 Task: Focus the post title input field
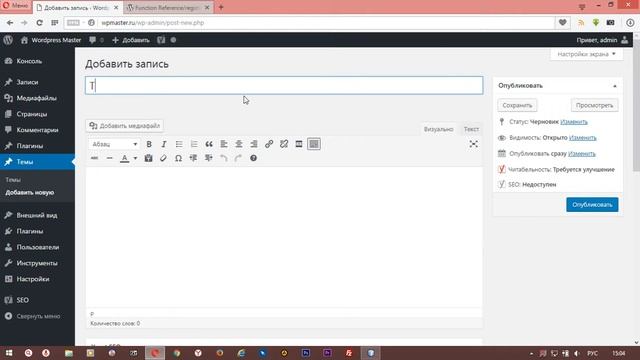pos(284,85)
